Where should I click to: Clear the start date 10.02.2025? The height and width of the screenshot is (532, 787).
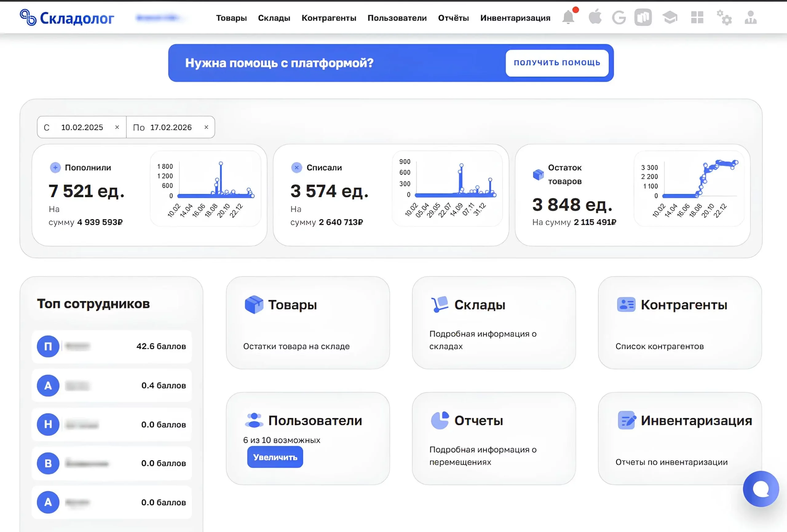click(x=117, y=127)
